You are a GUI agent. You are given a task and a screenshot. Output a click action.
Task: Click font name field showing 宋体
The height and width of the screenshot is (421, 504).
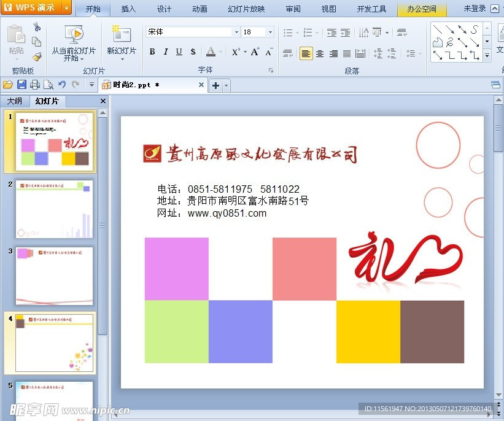(x=189, y=32)
